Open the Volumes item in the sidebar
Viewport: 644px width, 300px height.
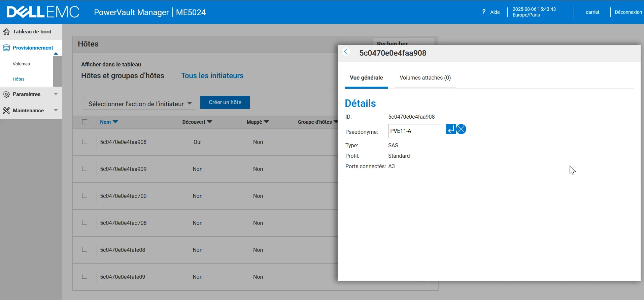click(x=21, y=64)
